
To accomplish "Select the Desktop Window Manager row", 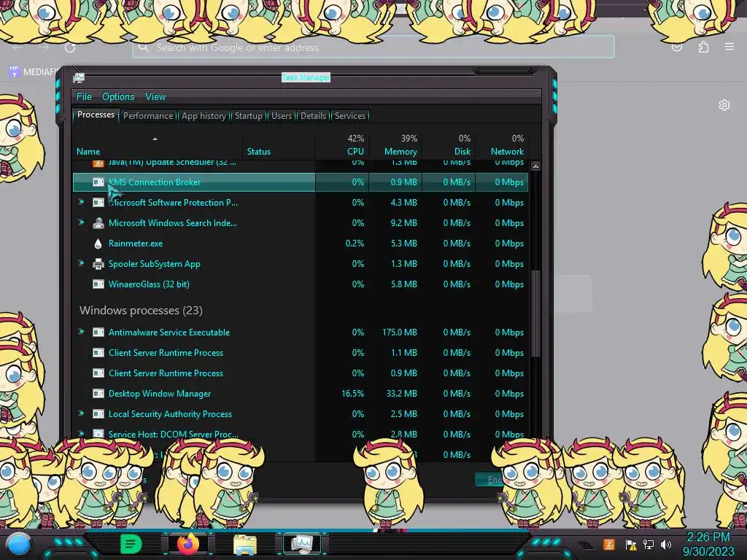I will (x=301, y=394).
